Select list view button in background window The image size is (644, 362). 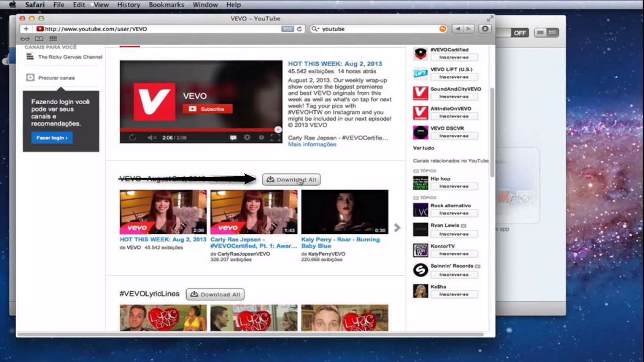pyautogui.click(x=553, y=33)
